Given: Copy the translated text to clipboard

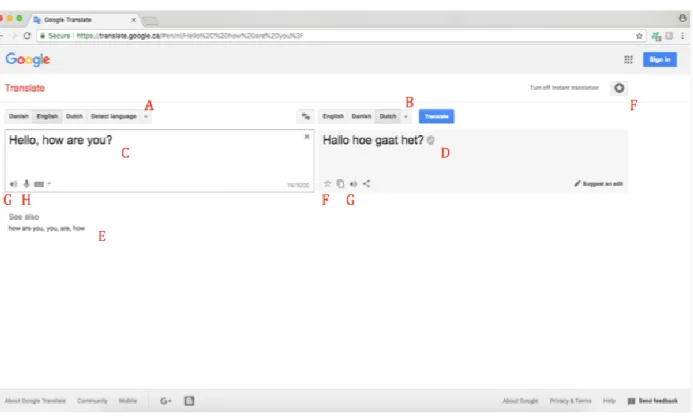Looking at the screenshot, I should pyautogui.click(x=340, y=183).
